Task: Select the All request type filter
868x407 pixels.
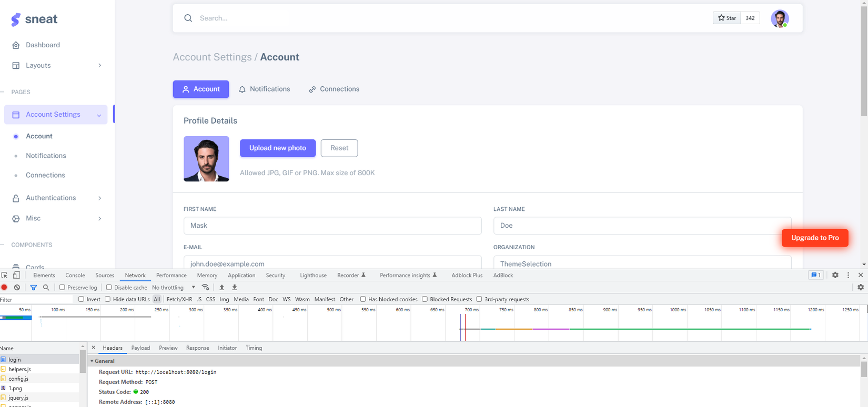Action: tap(157, 299)
